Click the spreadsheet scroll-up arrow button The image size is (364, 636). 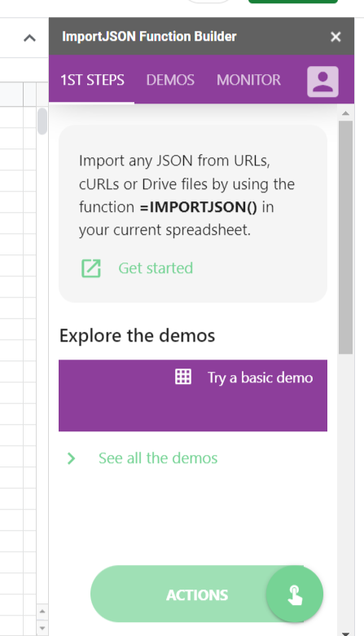click(42, 611)
